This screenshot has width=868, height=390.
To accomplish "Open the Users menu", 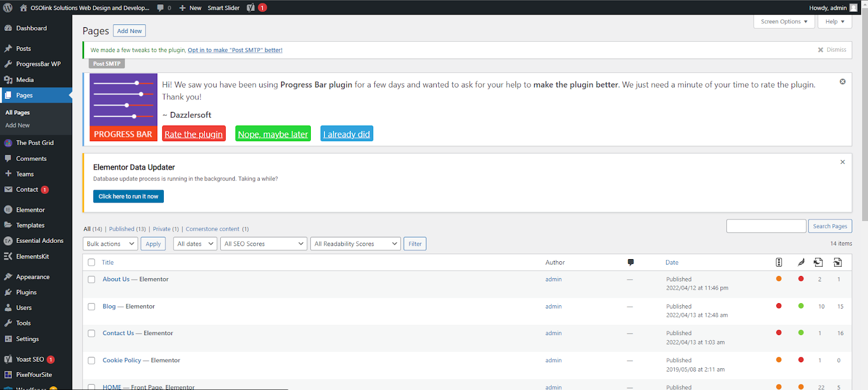I will [24, 307].
